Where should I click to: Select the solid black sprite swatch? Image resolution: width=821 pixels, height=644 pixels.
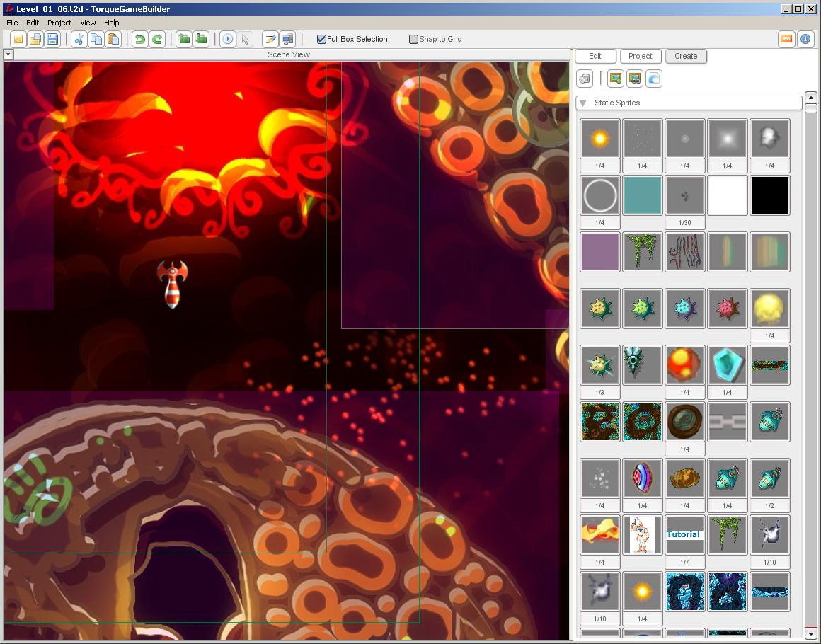point(770,195)
